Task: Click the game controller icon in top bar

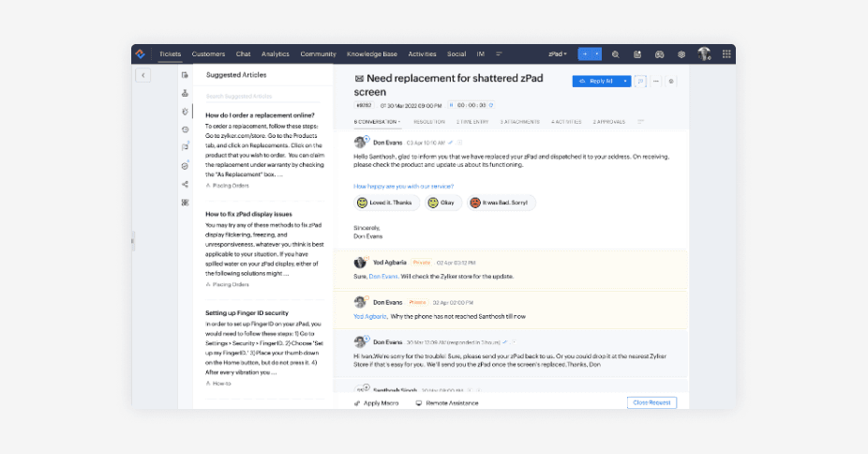Action: [x=659, y=54]
